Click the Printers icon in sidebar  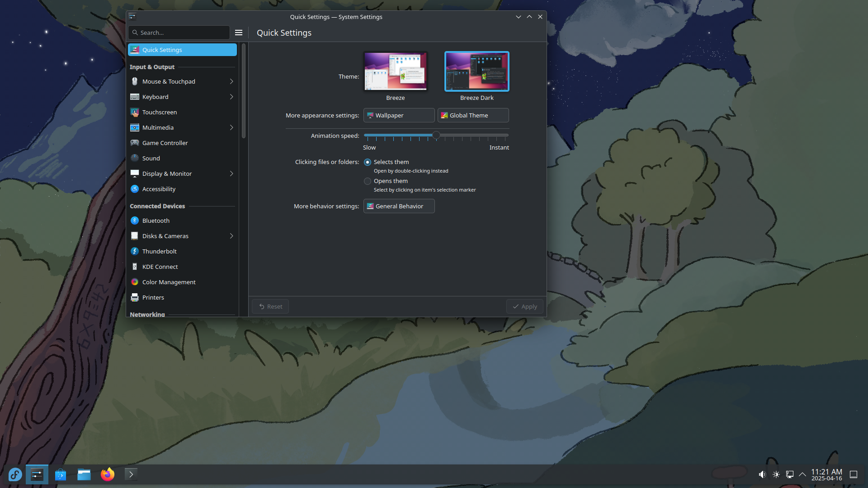tap(135, 297)
